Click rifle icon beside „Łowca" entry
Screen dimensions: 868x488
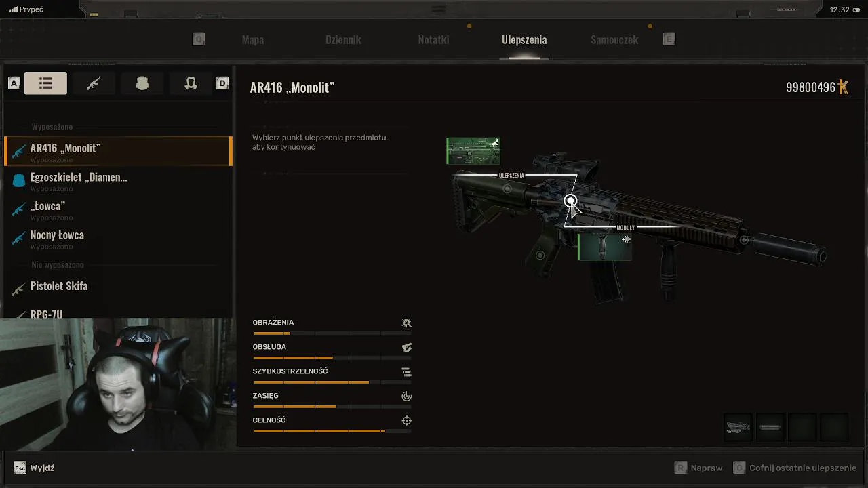[x=19, y=209]
